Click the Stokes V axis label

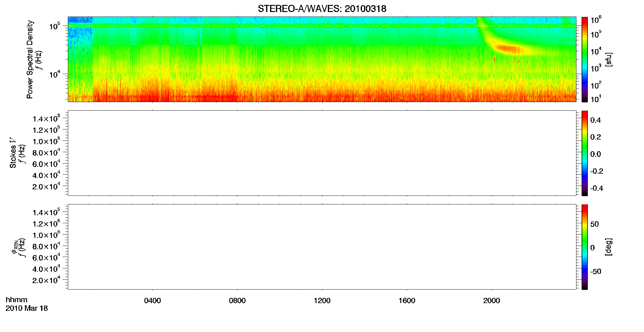point(13,153)
